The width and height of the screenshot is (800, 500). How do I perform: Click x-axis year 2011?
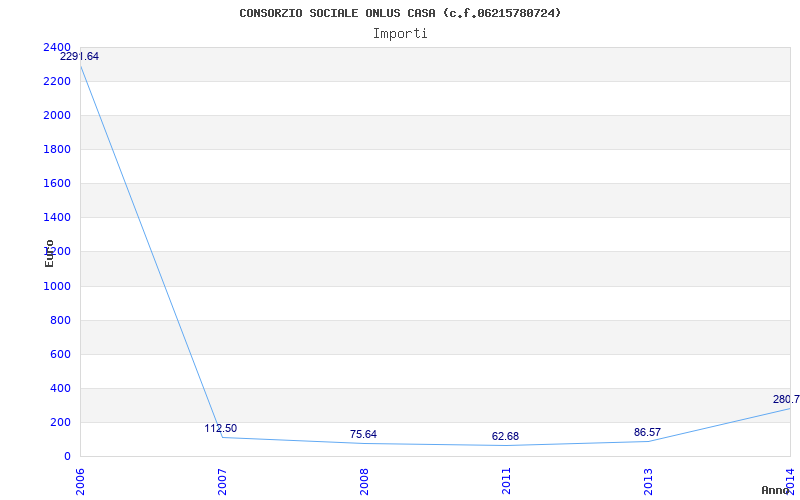(506, 481)
